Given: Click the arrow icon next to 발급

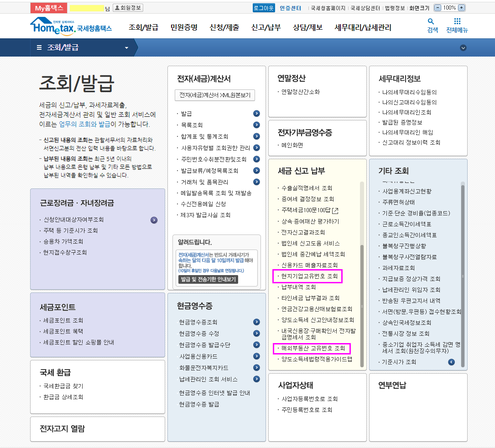Looking at the screenshot, I should (x=256, y=113).
